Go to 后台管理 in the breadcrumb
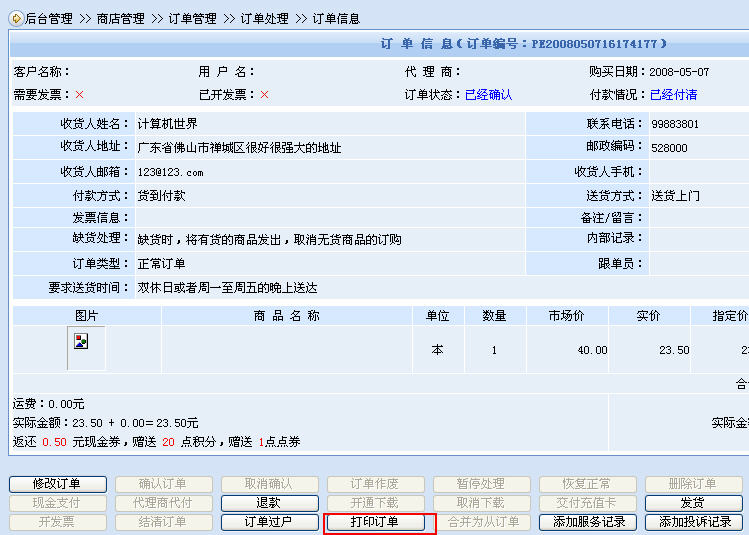The image size is (749, 535). point(48,19)
